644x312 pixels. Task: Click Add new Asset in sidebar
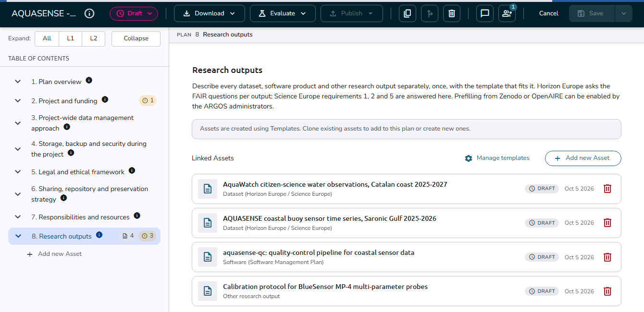coord(55,254)
